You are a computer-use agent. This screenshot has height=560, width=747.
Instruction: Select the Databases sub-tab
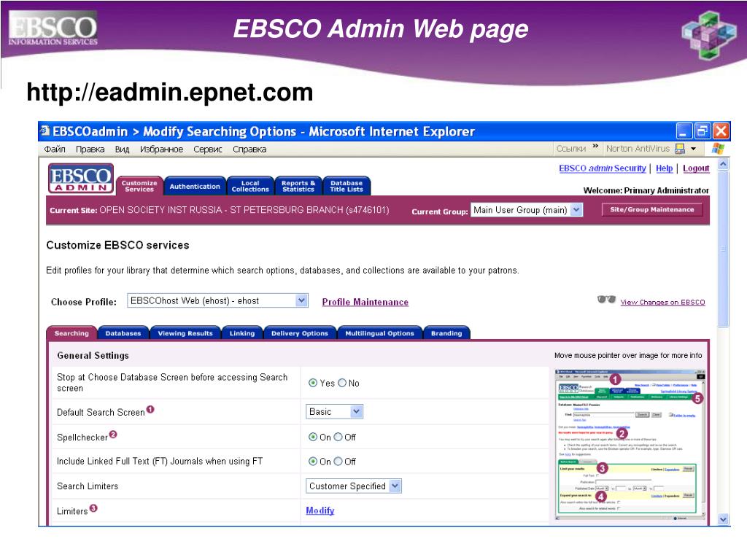click(123, 332)
